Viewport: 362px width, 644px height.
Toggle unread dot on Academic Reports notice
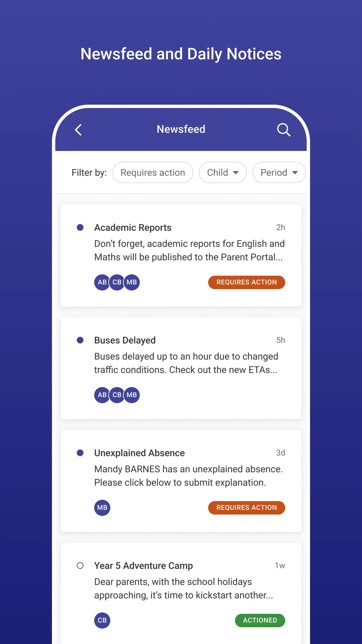click(x=80, y=228)
